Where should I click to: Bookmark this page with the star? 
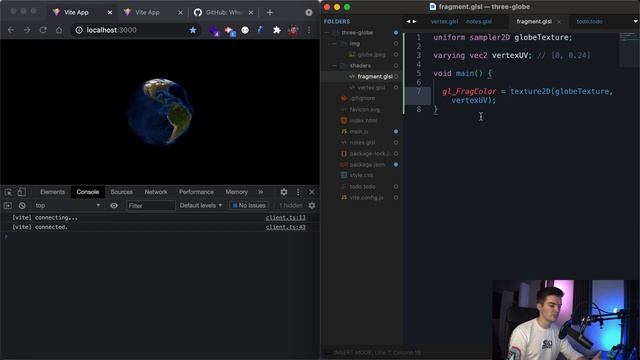coord(193,30)
